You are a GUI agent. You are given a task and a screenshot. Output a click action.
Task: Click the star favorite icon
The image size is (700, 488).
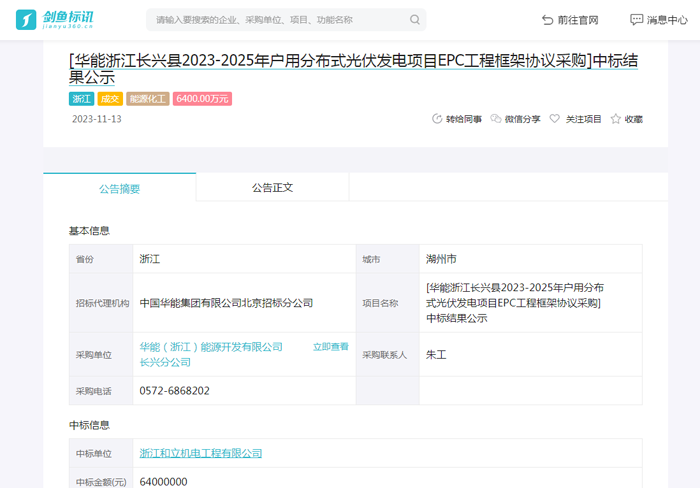pos(616,119)
